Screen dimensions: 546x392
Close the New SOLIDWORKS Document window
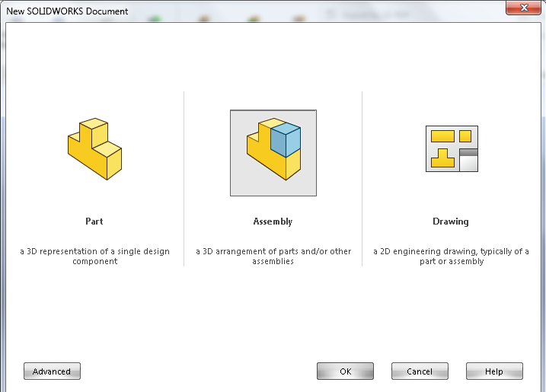pos(523,8)
